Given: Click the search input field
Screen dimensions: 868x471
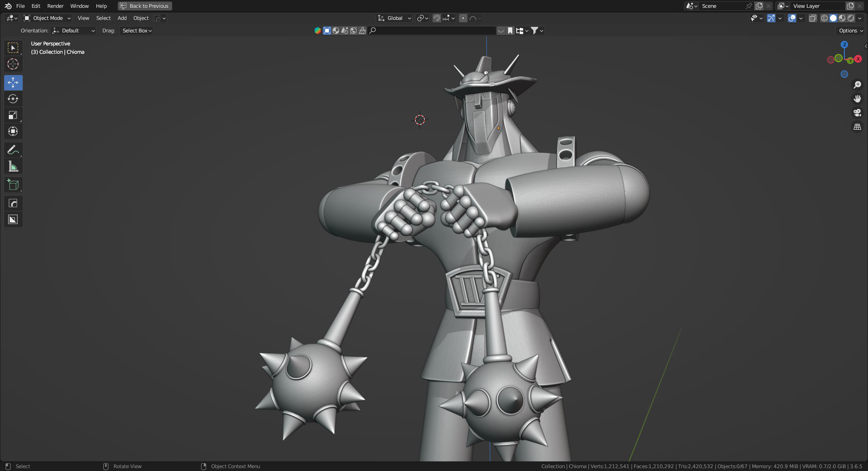Looking at the screenshot, I should 432,31.
